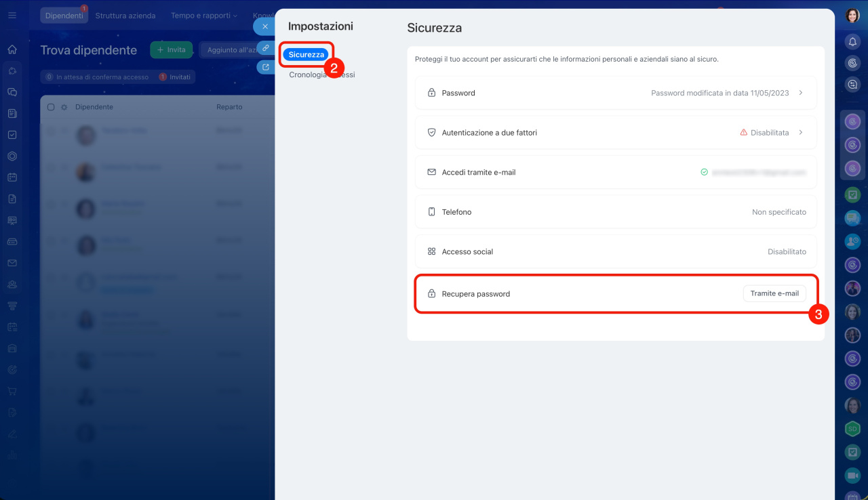The image size is (868, 500).
Task: Open panel in new window icon
Action: [x=265, y=67]
